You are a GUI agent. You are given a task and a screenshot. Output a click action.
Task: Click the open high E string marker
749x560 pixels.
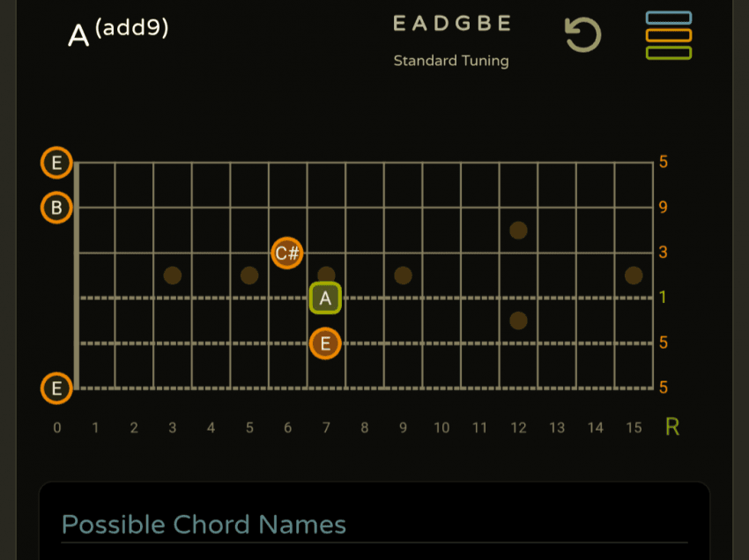click(56, 163)
